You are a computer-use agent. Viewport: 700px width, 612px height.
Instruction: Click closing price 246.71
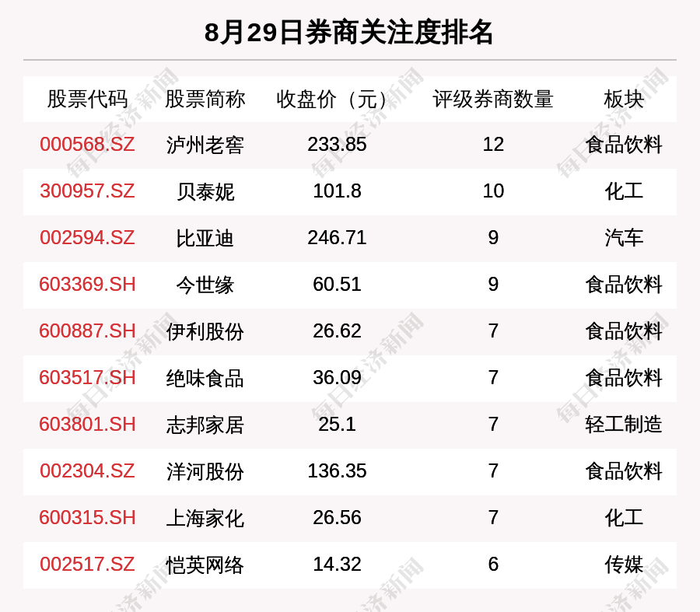(x=337, y=237)
